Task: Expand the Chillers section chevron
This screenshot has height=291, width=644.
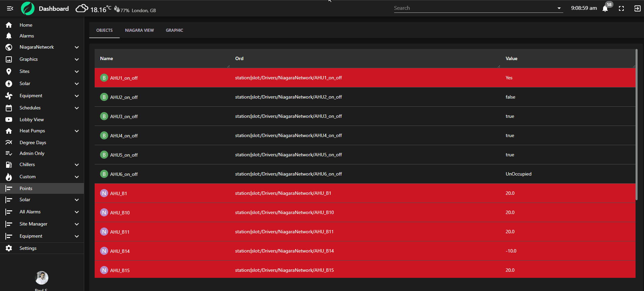Action: tap(77, 165)
